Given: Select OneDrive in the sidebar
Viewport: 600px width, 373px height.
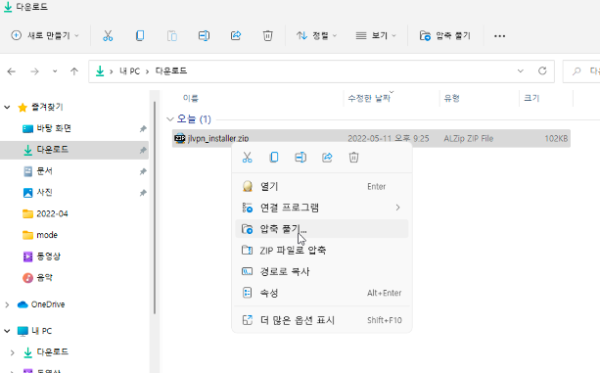Looking at the screenshot, I should point(48,305).
